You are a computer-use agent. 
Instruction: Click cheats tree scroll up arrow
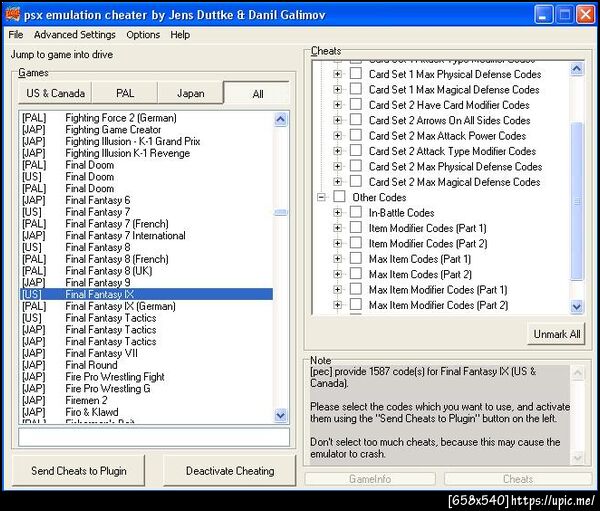[x=577, y=69]
